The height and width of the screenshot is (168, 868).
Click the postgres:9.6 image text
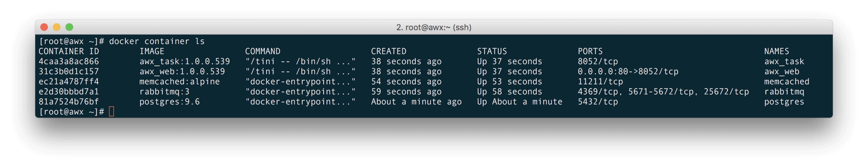pyautogui.click(x=170, y=102)
